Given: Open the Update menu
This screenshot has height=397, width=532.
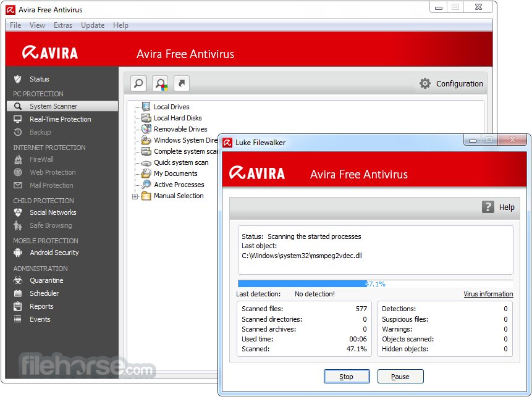Looking at the screenshot, I should 93,25.
